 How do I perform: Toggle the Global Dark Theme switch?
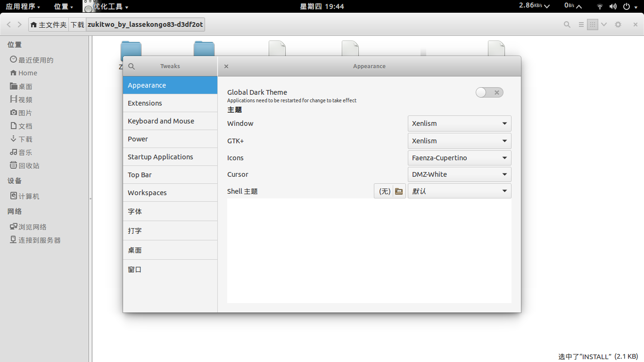[x=489, y=92]
